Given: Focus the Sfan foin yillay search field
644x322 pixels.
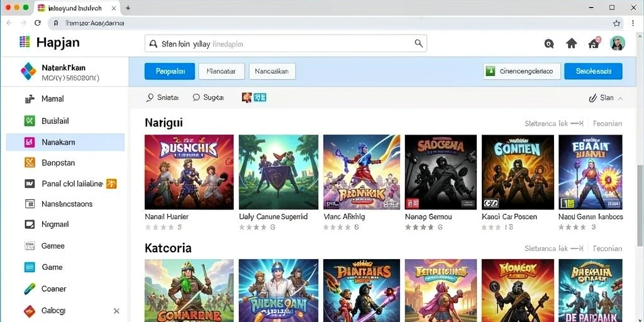Looking at the screenshot, I should 286,43.
